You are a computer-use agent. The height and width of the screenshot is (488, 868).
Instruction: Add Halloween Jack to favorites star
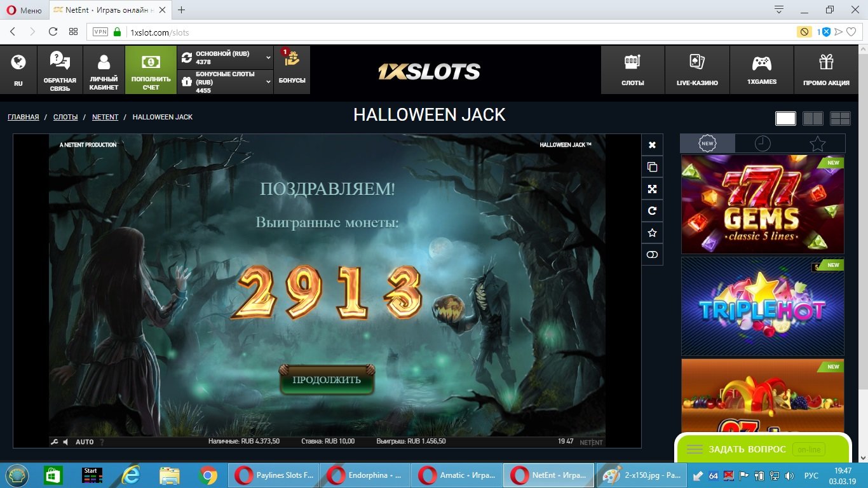click(x=652, y=233)
